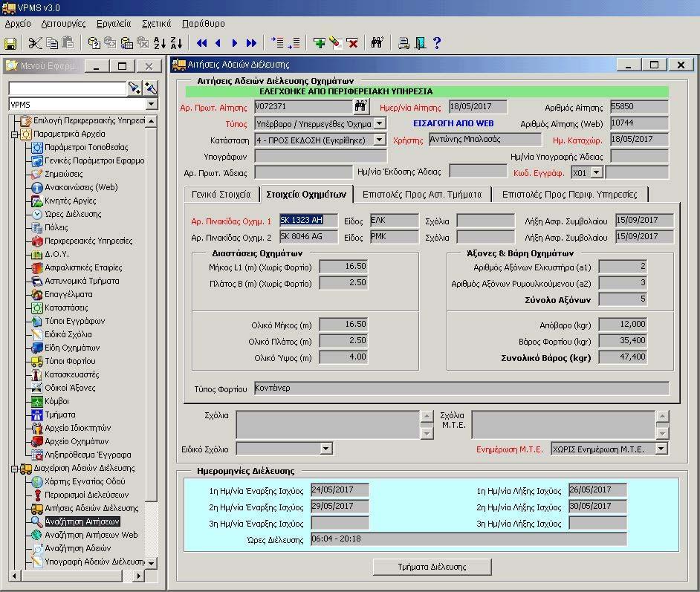
Task: Collapse the Παραμετρικά Αρχεία tree node
Action: pyautogui.click(x=14, y=134)
